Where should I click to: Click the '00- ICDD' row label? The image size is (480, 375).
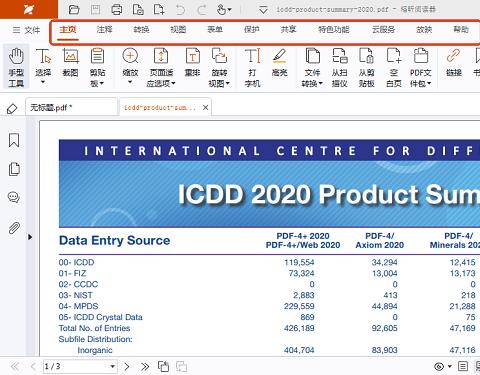click(x=76, y=262)
